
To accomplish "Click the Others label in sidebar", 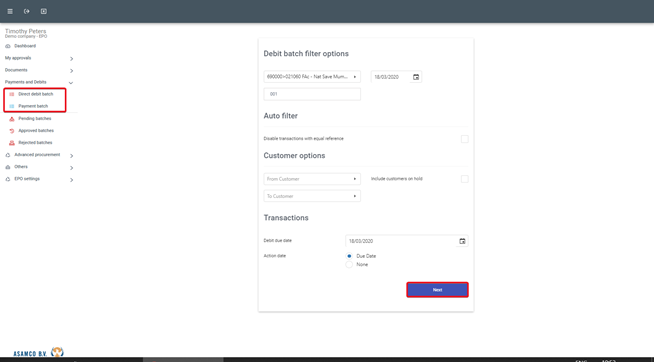I will 21,167.
